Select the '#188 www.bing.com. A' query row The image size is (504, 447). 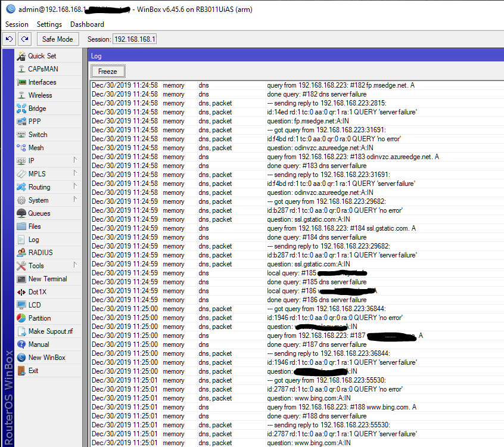(297, 407)
